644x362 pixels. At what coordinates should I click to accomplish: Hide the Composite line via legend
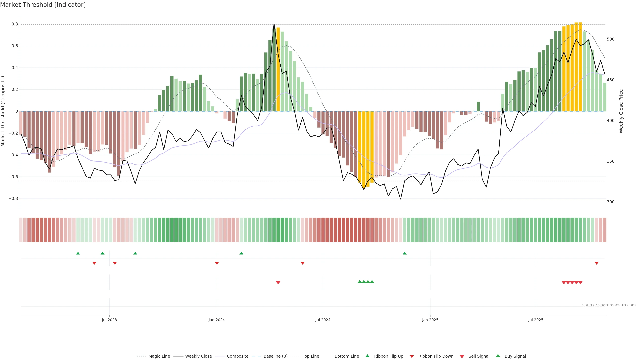click(237, 356)
